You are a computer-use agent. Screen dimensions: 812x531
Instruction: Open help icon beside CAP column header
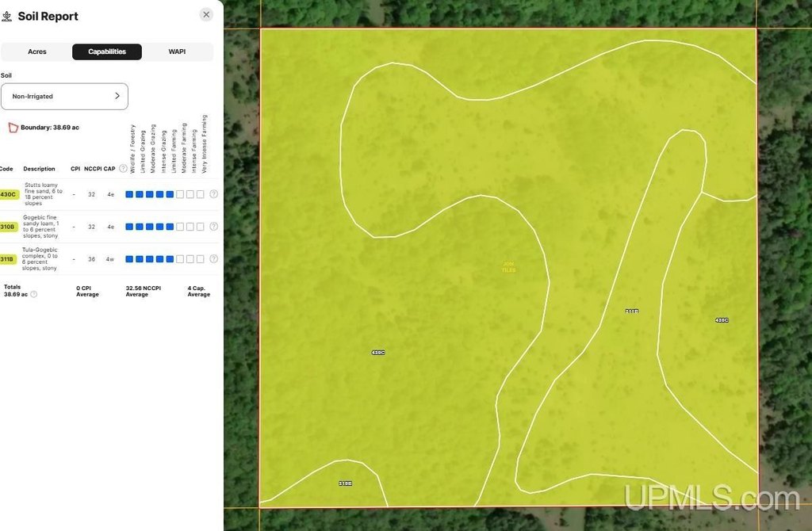point(123,169)
